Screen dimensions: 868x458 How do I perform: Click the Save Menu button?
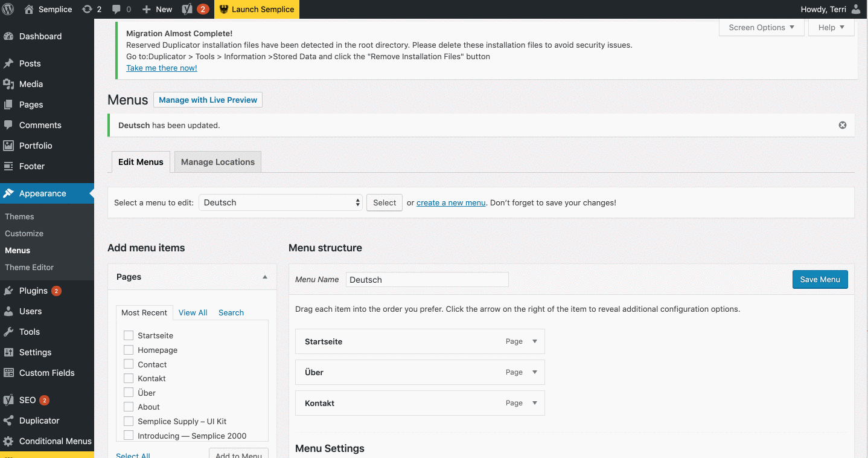click(x=820, y=279)
